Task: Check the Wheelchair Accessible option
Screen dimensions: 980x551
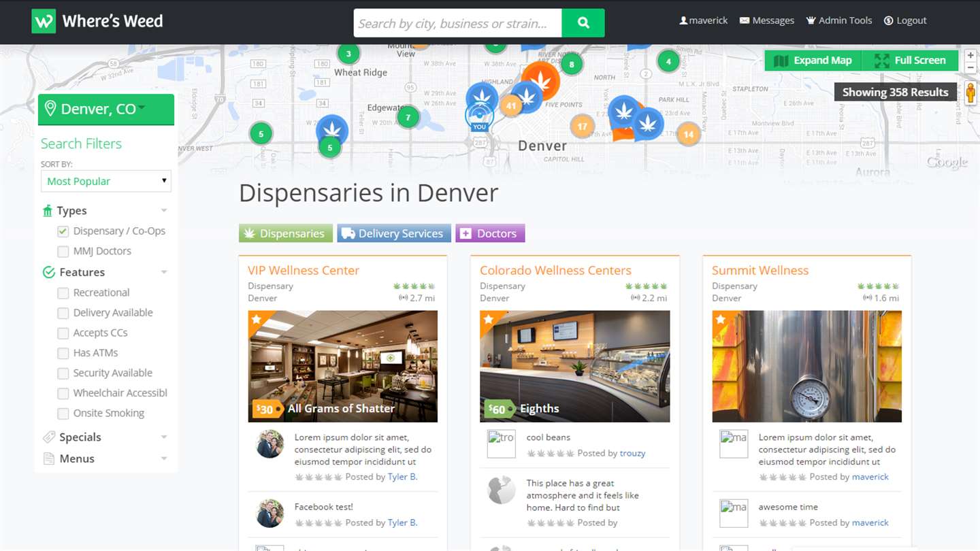Action: pos(63,393)
